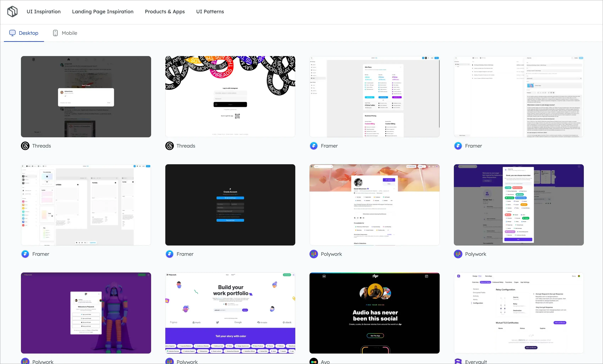This screenshot has height=364, width=603.
Task: Open the Evervault product link
Action: 476,362
